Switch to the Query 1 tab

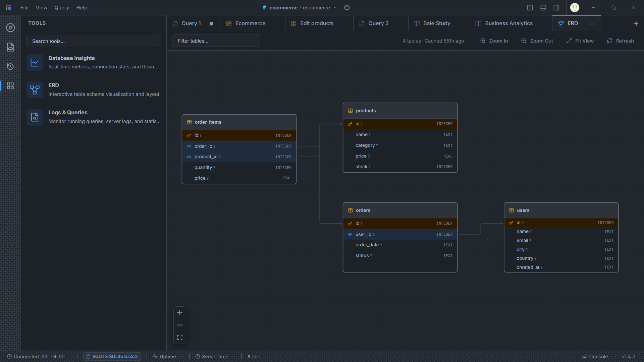point(193,23)
